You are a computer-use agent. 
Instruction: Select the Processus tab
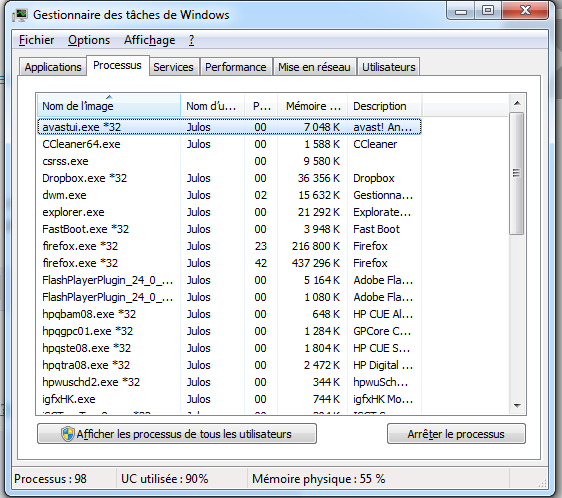[117, 65]
